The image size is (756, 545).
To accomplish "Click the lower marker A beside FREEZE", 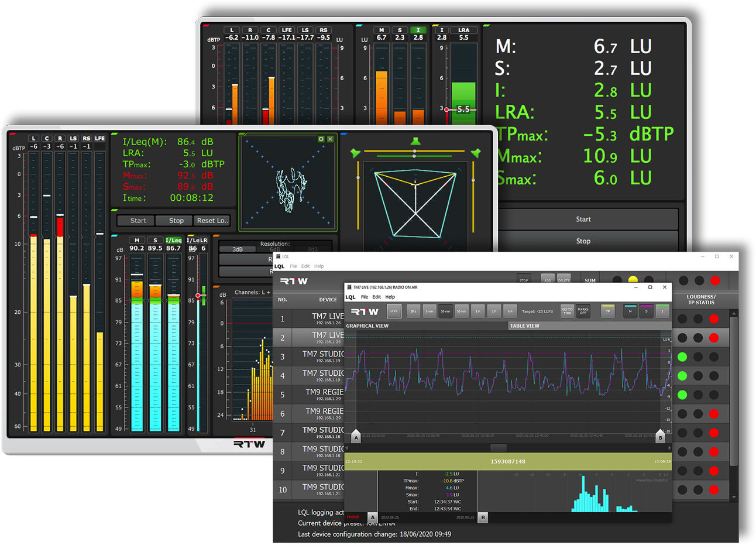I will 373,517.
